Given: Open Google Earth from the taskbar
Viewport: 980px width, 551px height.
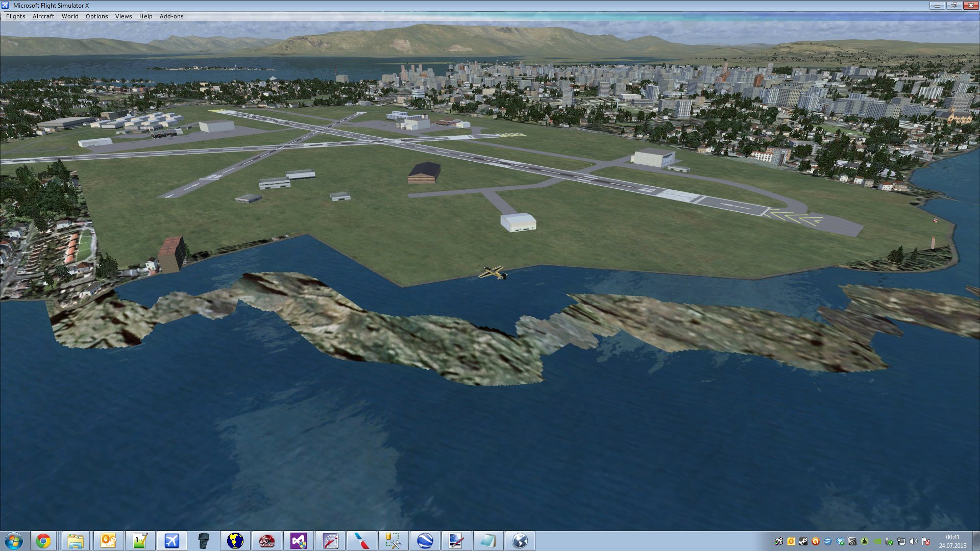Looking at the screenshot, I should (x=425, y=541).
